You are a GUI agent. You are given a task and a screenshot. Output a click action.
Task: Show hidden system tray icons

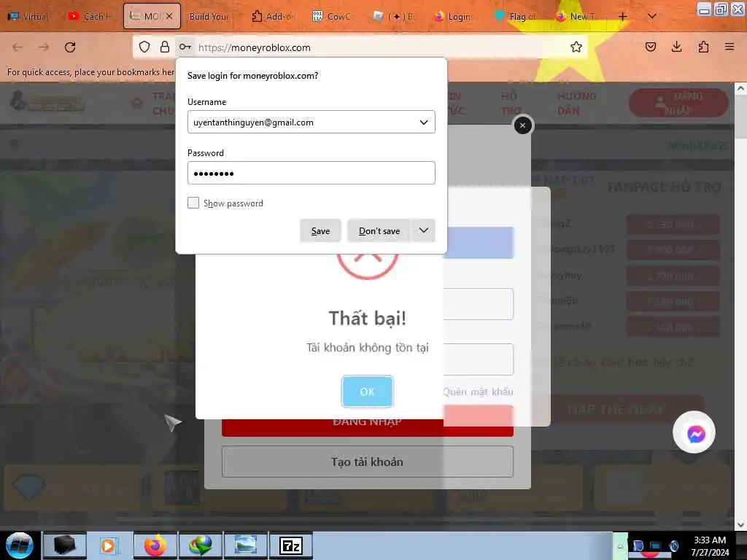[x=620, y=546]
